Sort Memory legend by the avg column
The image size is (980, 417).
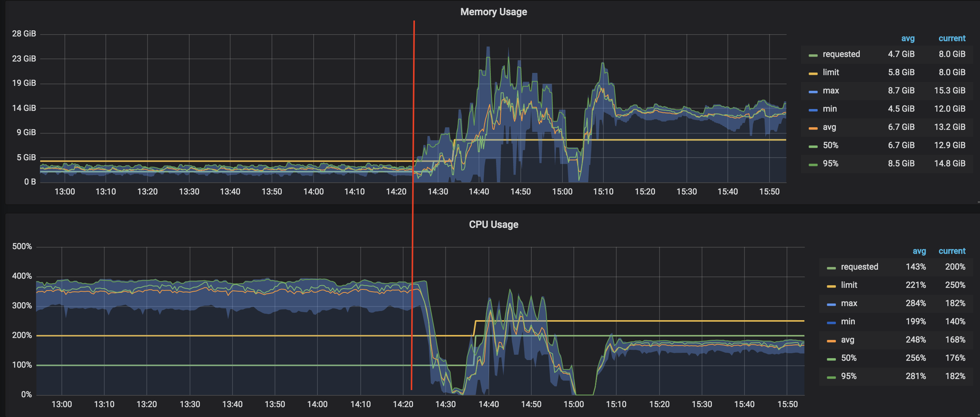tap(907, 38)
